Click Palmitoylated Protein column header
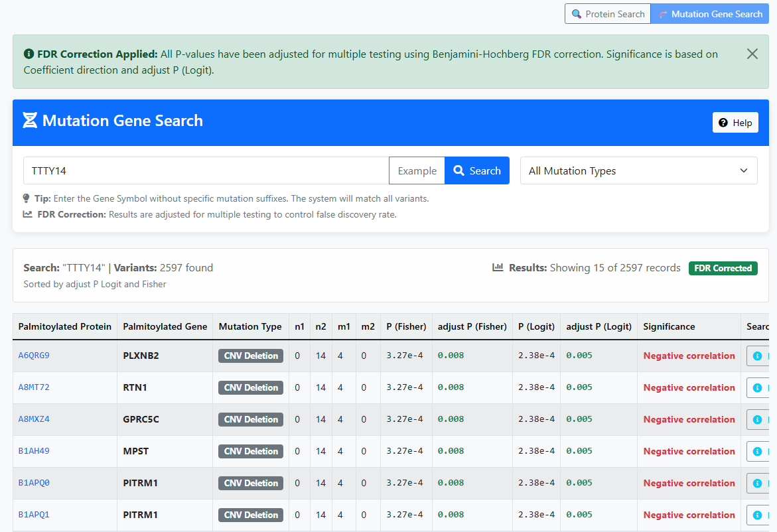Viewport: 777px width, 532px height. coord(65,326)
